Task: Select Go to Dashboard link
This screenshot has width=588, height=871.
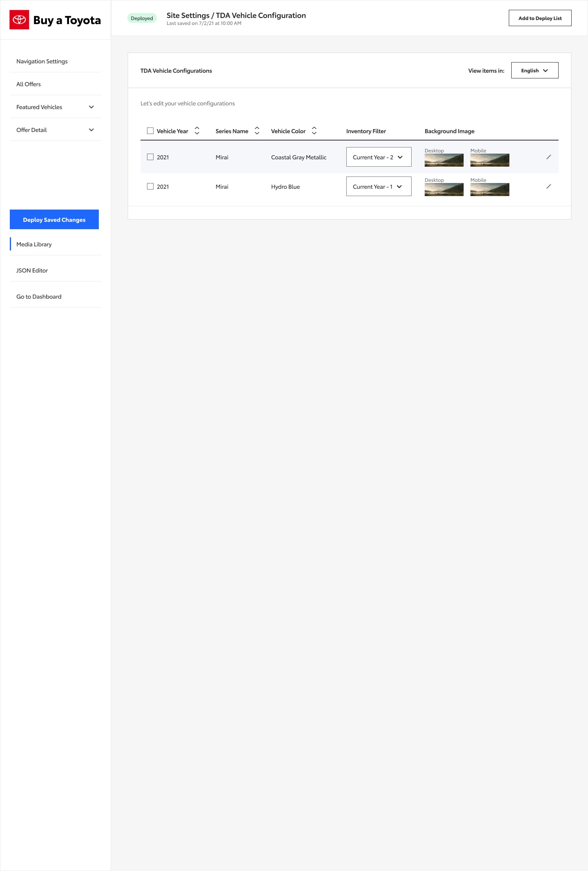Action: (39, 297)
